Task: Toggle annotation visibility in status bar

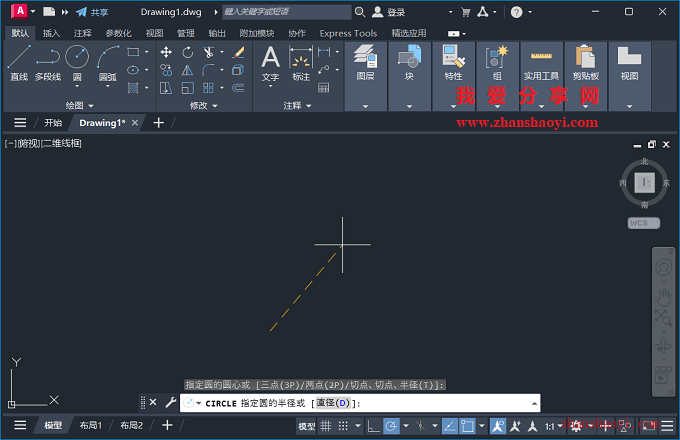Action: click(498, 426)
